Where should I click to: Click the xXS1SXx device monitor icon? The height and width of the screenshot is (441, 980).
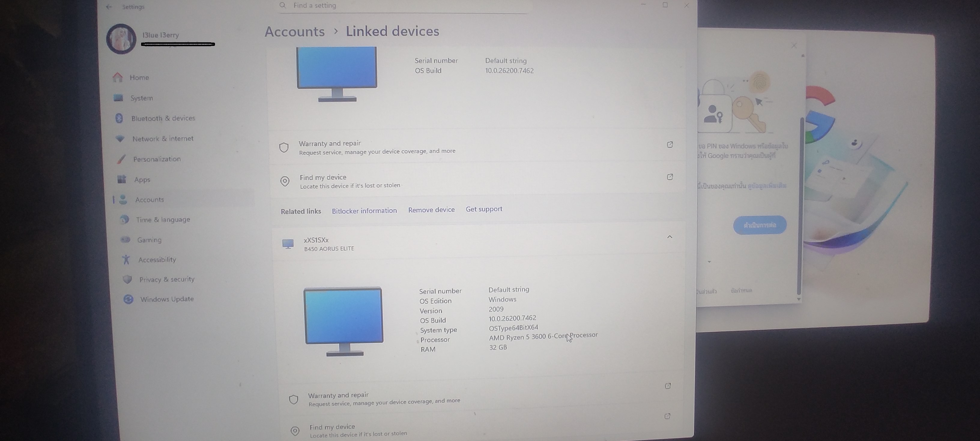click(x=288, y=244)
